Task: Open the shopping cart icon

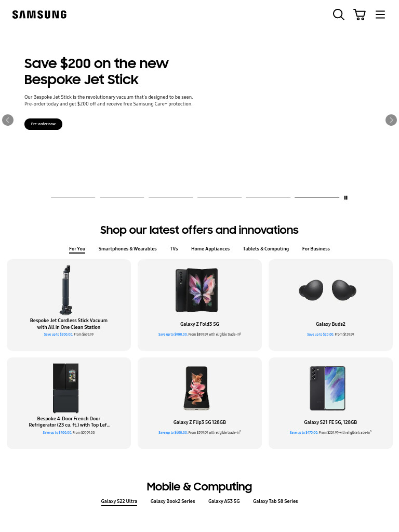Action: (360, 15)
